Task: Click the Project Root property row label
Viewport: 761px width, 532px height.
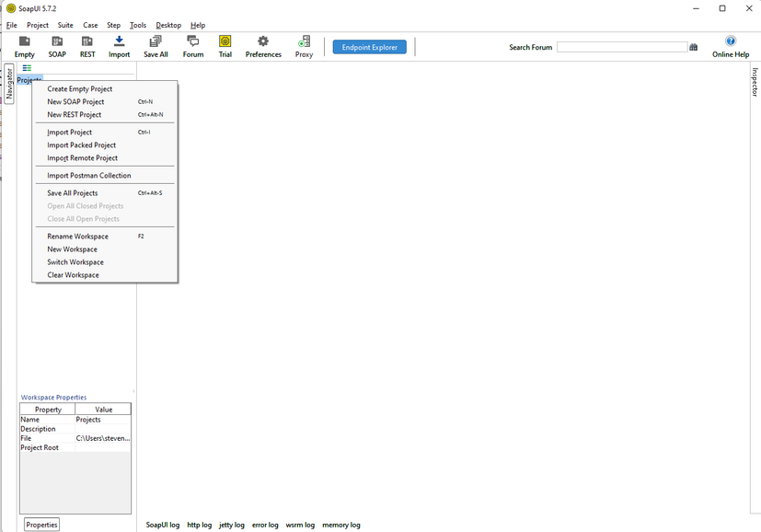Action: (x=40, y=447)
